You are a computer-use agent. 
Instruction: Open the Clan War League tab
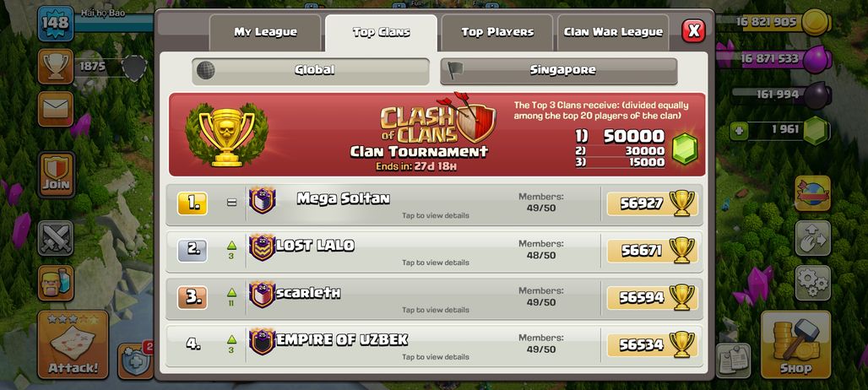click(x=613, y=33)
